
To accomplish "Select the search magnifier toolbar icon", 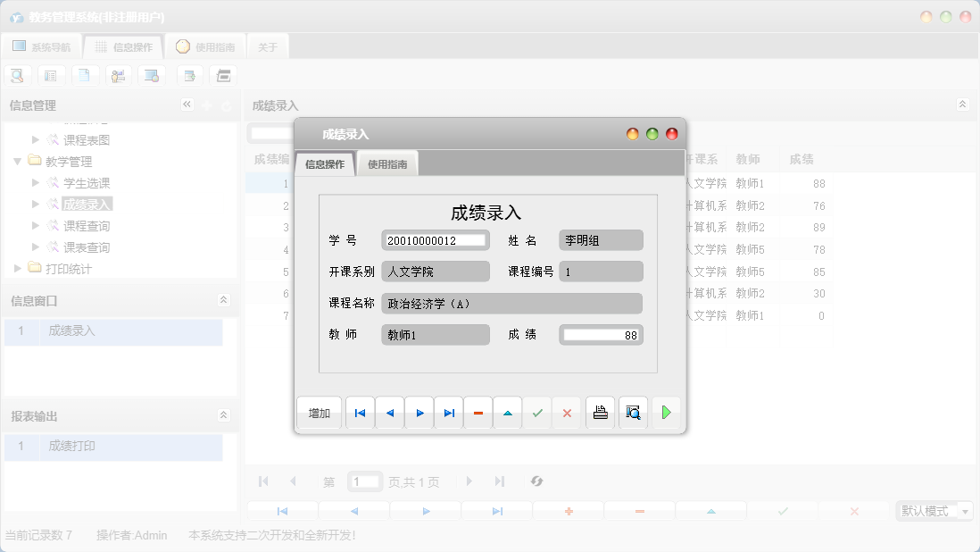I will tap(17, 75).
